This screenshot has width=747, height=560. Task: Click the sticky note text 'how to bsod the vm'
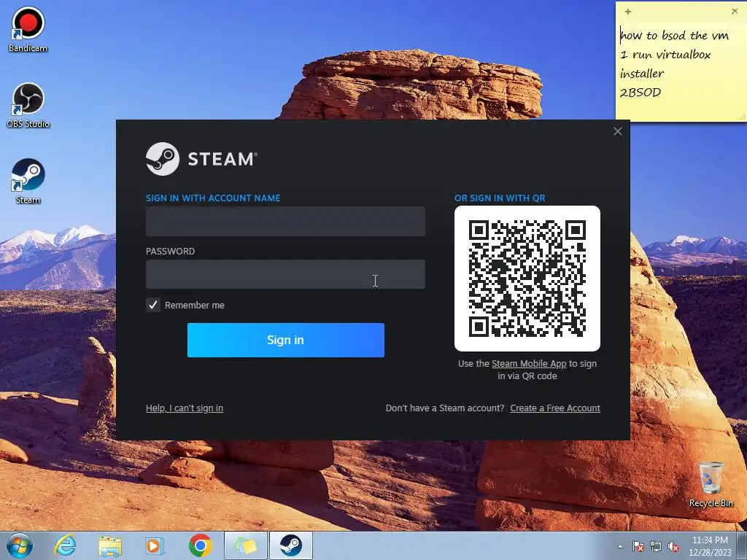click(x=674, y=35)
